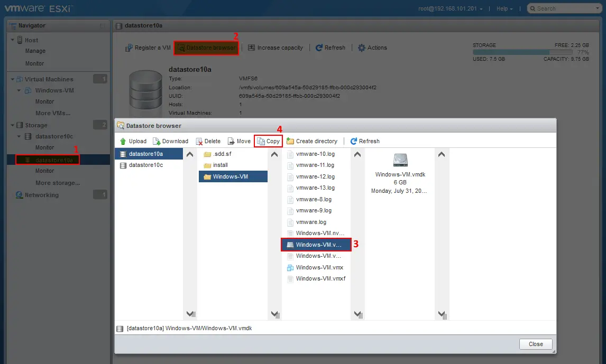Collapse the Navigator panel

coord(102,25)
